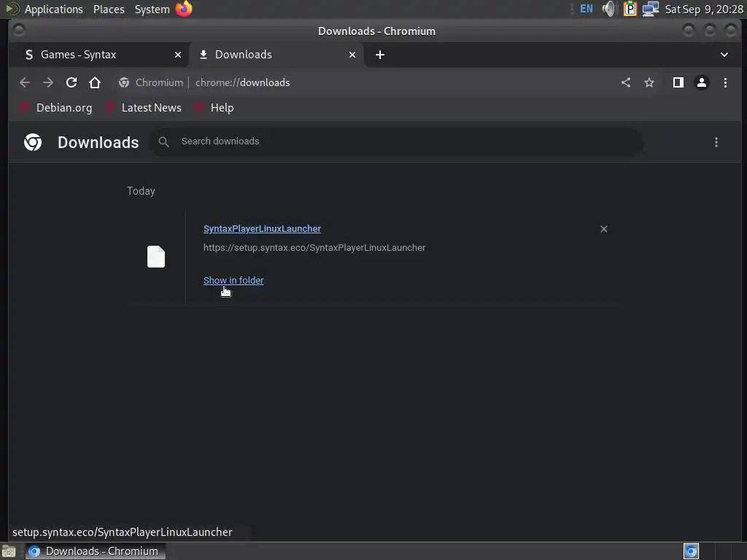Remove SyntaxPlayerLinuxLauncher from the list
Viewport: 747px width, 560px height.
(603, 229)
